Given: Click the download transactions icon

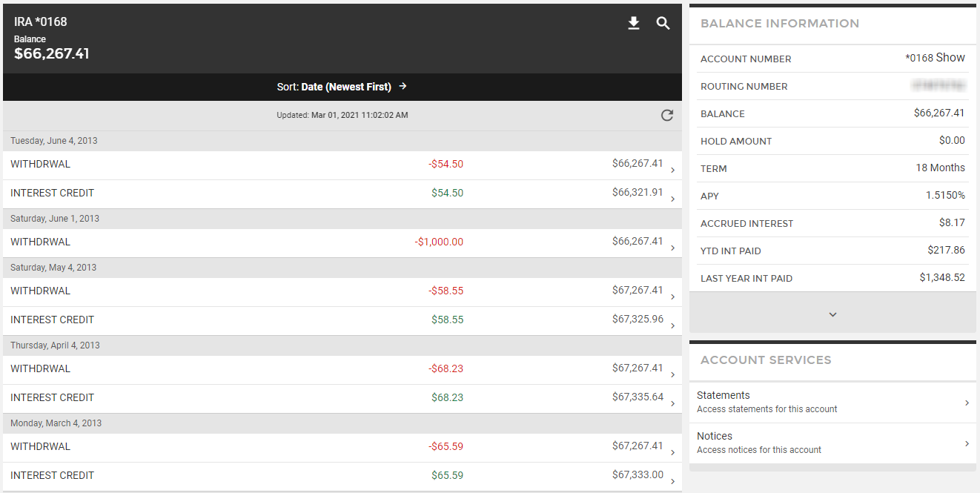Looking at the screenshot, I should (633, 24).
